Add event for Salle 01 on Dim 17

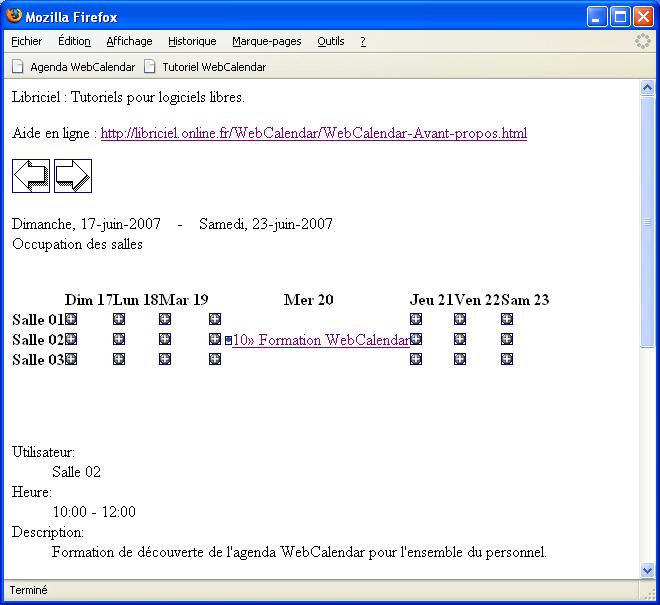(x=71, y=319)
